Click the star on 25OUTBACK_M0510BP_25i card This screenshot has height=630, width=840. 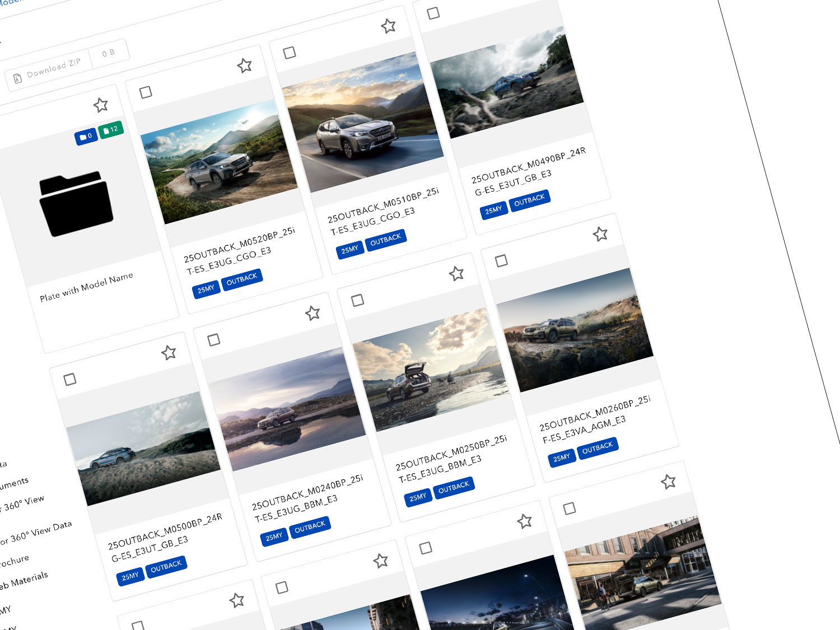click(x=388, y=26)
